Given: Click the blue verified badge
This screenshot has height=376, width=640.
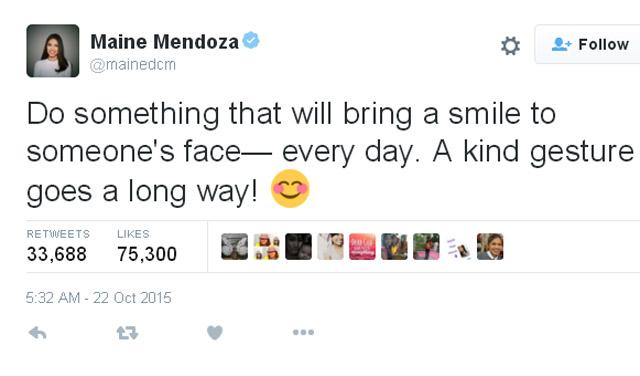Looking at the screenshot, I should point(251,40).
